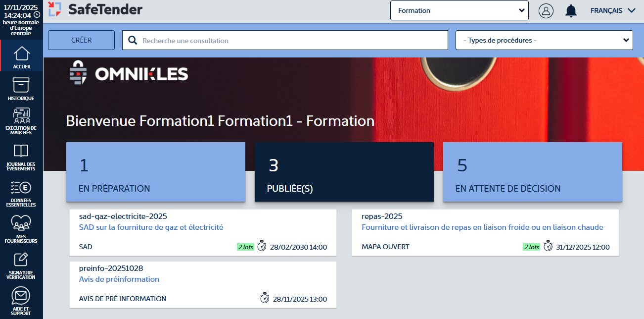The image size is (644, 319).
Task: Open the user profile icon
Action: click(x=546, y=11)
